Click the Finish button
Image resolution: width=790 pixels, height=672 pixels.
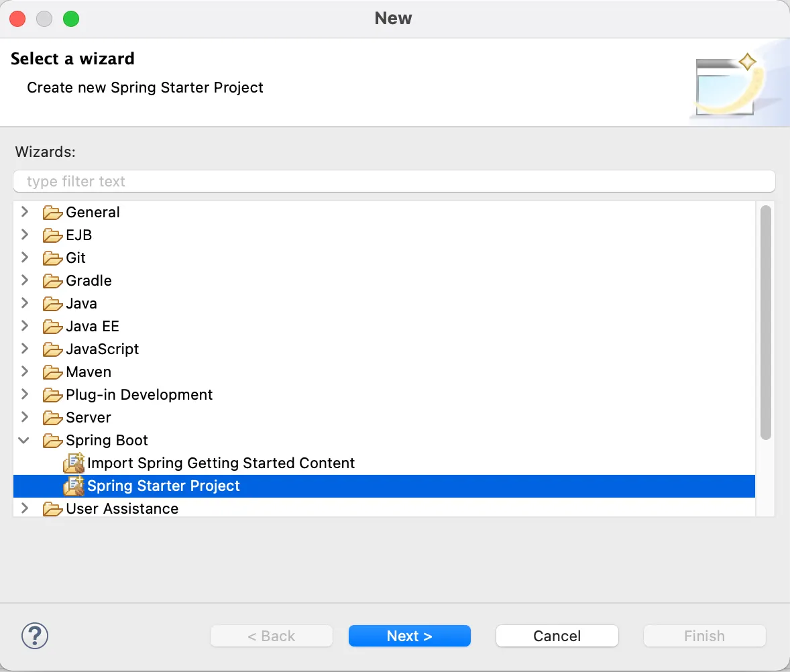(704, 636)
